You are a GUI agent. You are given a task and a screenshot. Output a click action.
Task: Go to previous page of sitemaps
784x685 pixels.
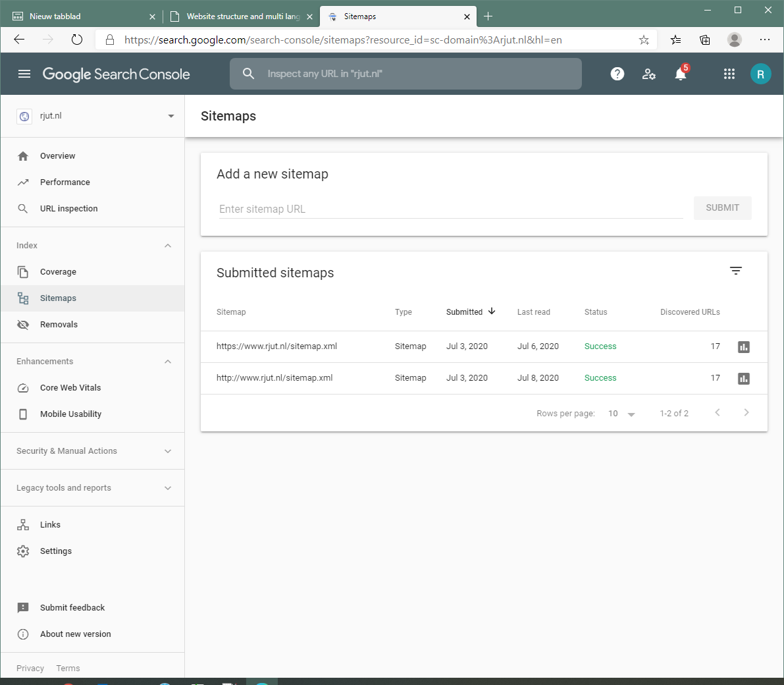[717, 412]
